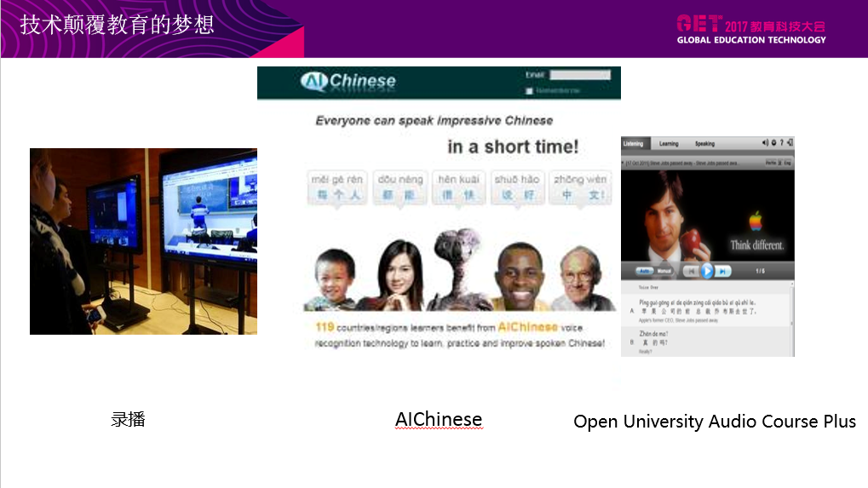Open the gear settings icon in audio course
Image resolution: width=868 pixels, height=488 pixels.
(x=774, y=143)
